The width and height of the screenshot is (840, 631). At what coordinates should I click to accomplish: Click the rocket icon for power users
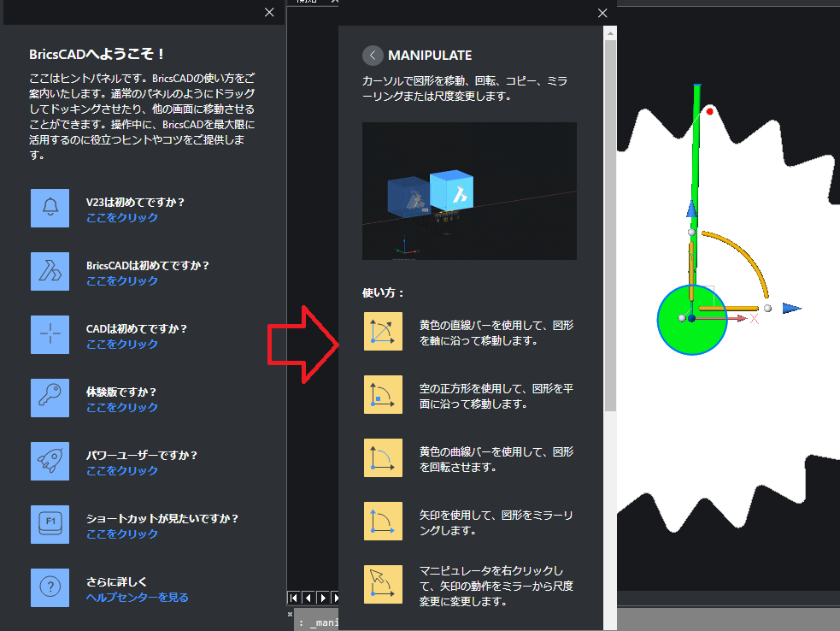coord(50,461)
